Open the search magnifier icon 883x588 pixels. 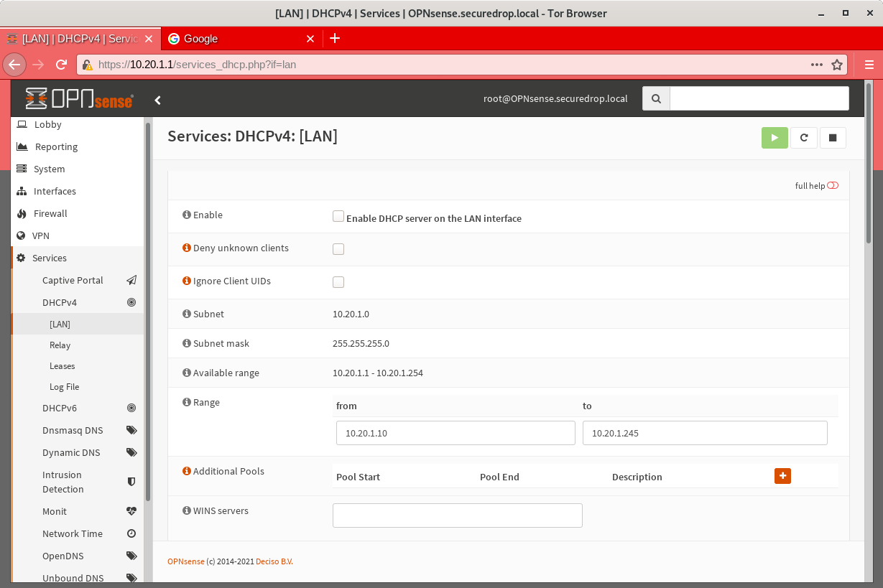point(655,98)
